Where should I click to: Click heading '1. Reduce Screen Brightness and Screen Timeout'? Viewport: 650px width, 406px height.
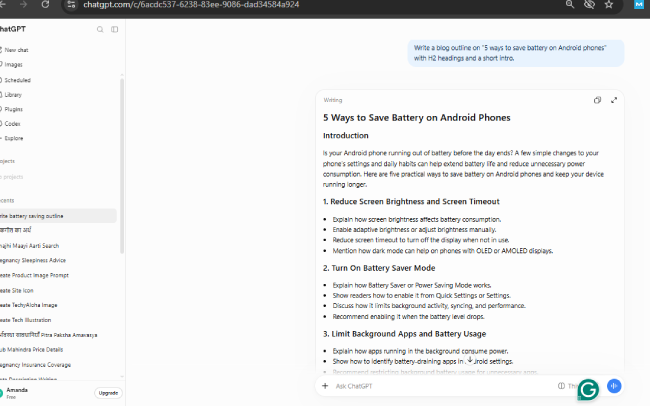pyautogui.click(x=411, y=202)
